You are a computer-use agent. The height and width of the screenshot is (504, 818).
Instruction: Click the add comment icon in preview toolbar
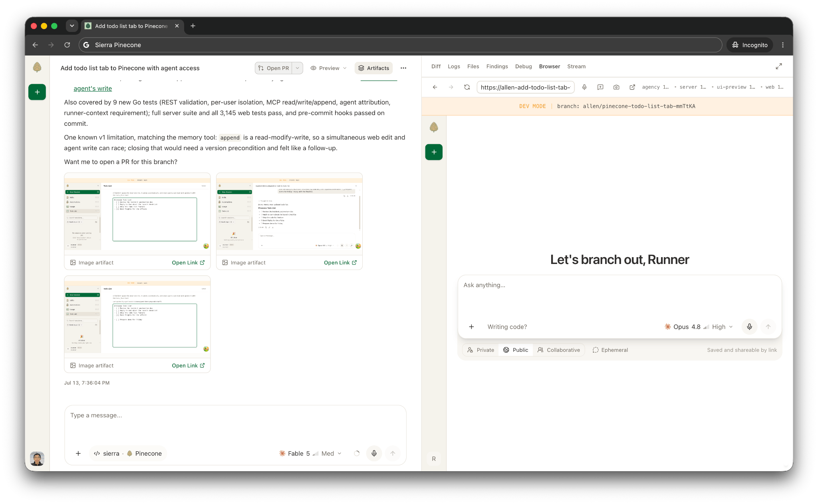point(600,87)
